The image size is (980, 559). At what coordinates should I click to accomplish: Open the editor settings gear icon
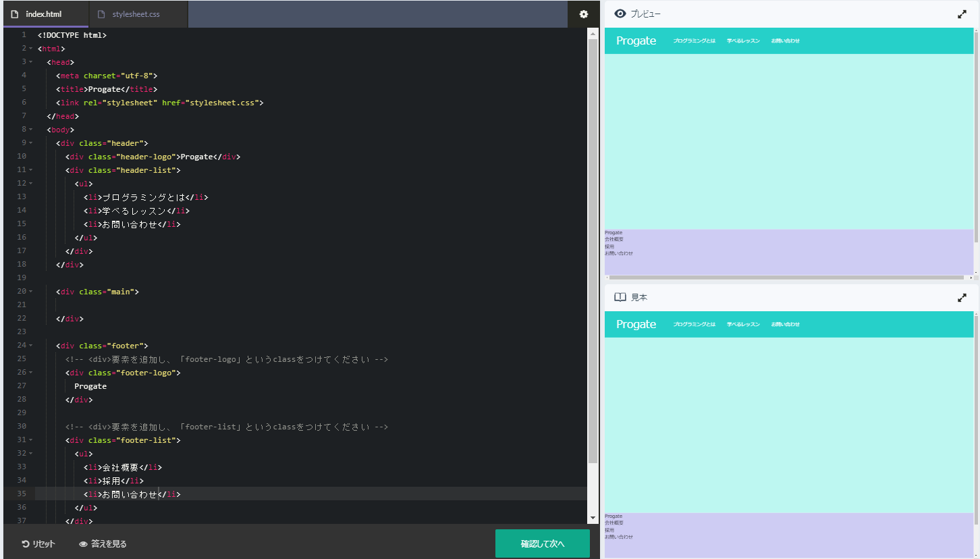[584, 14]
